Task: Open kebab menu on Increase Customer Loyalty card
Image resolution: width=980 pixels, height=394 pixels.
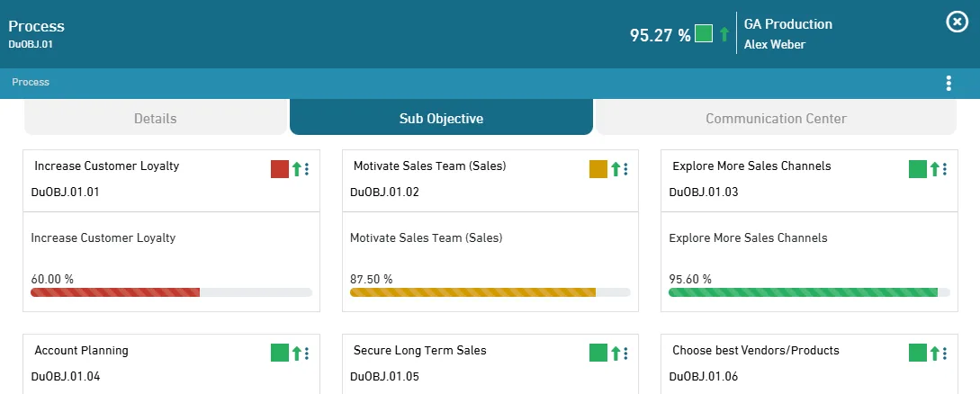Action: pyautogui.click(x=307, y=169)
